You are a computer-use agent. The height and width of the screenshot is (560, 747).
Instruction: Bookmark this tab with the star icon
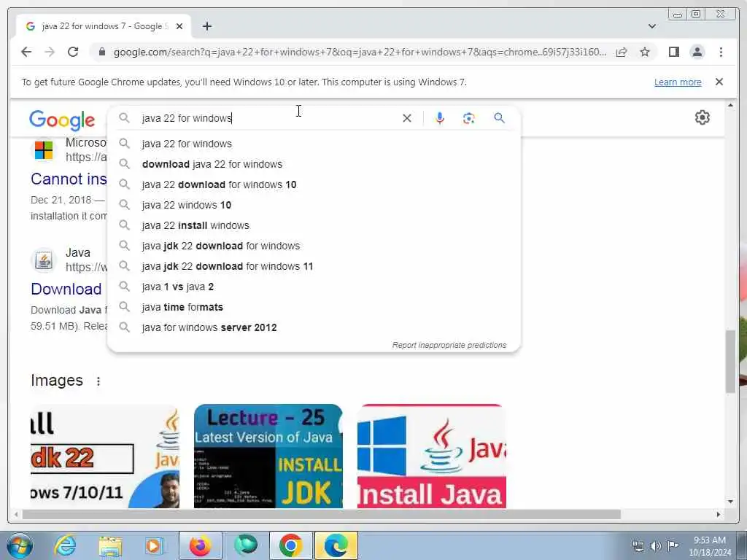pos(645,52)
